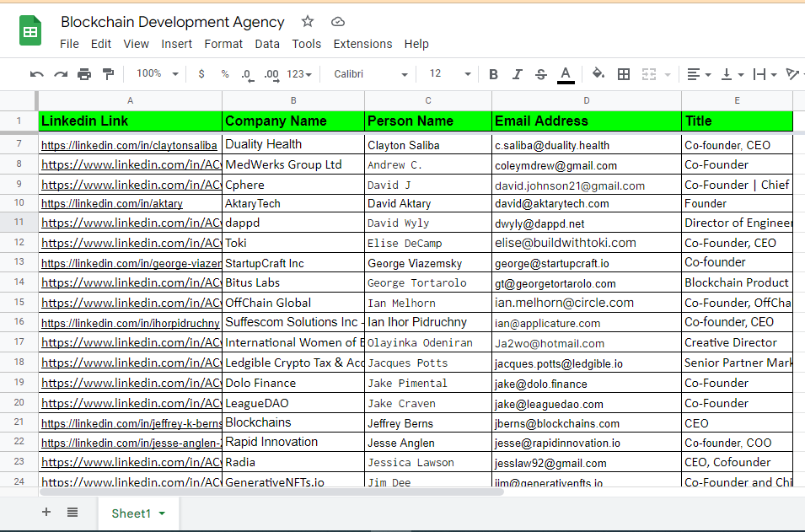The image size is (805, 532).
Task: Open the borders tool
Action: [x=624, y=74]
